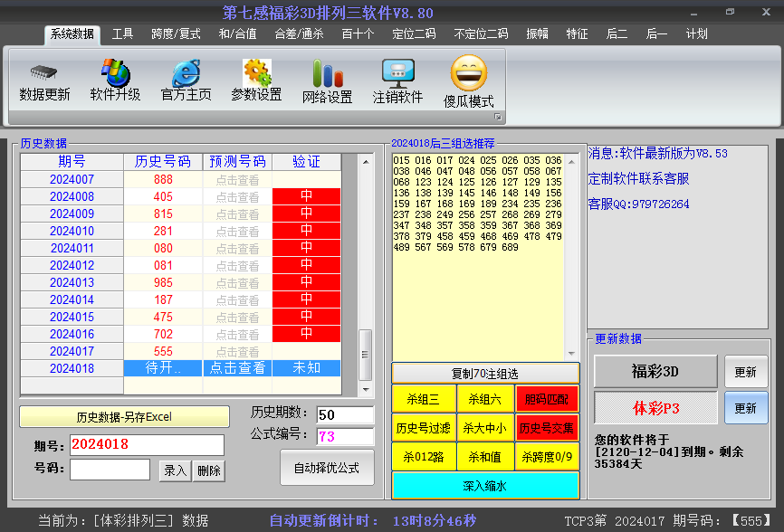Click the cyan 深入缩水 button
The image size is (784, 532).
click(x=485, y=486)
